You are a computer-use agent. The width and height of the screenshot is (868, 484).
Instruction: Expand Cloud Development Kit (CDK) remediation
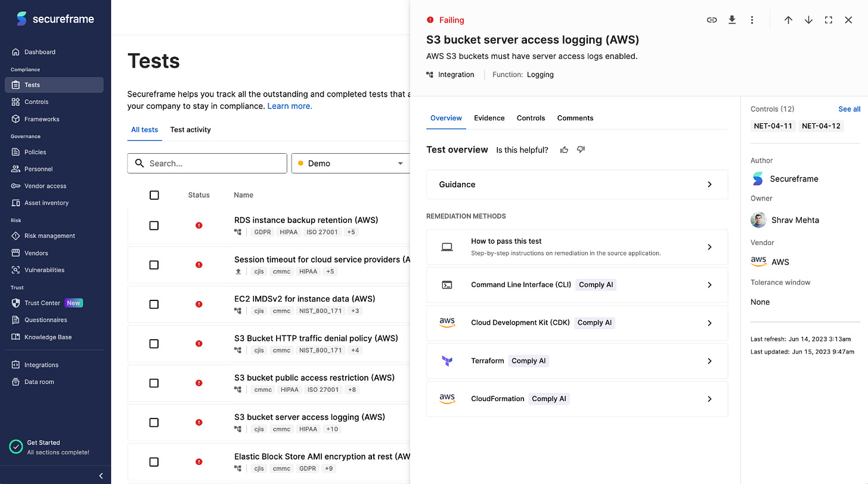pyautogui.click(x=577, y=322)
